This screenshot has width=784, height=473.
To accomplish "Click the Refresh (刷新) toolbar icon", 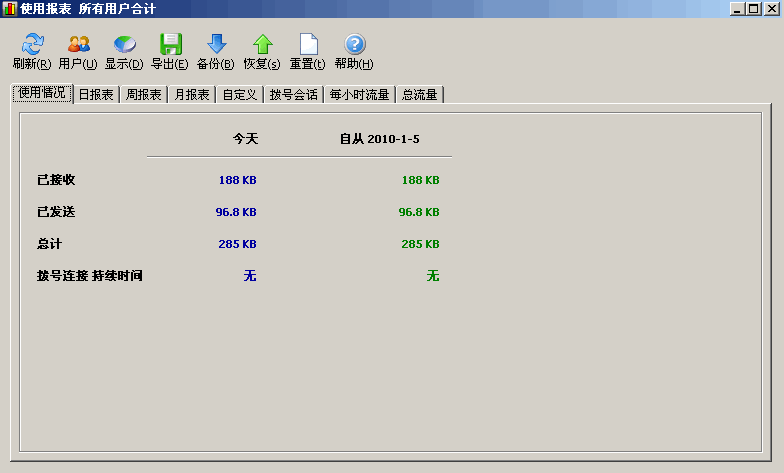I will (x=32, y=44).
